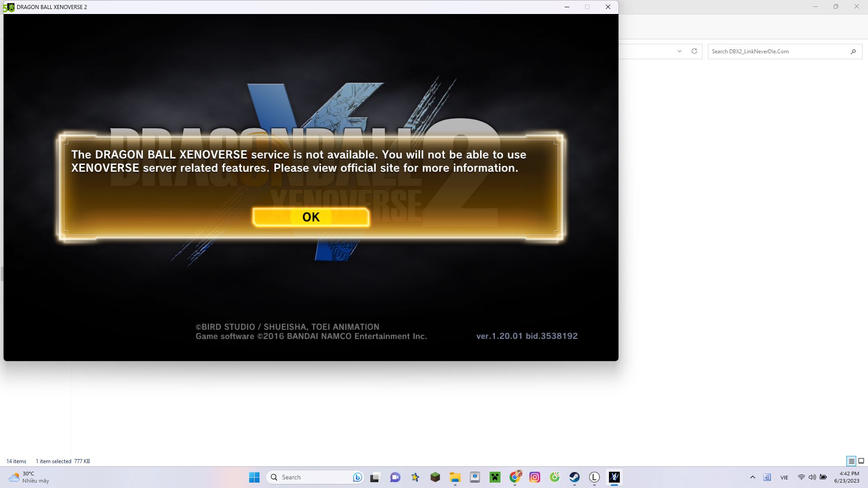Open the Minecraft Creeper taskbar icon

495,477
